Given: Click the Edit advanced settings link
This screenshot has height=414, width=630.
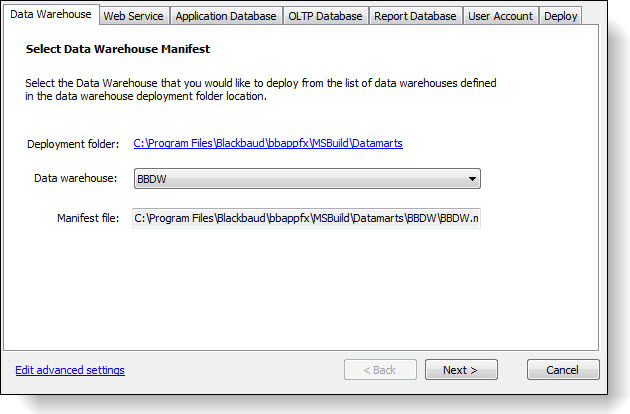Looking at the screenshot, I should pyautogui.click(x=70, y=370).
